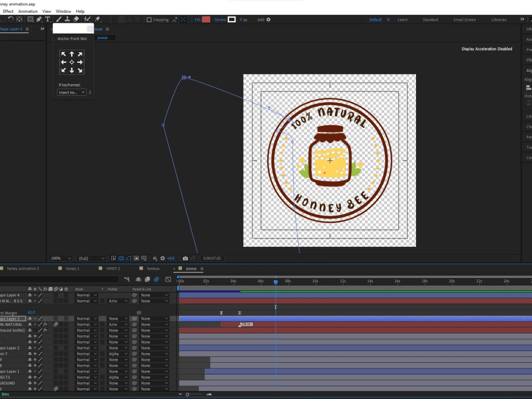Open the Animation menu
The height and width of the screenshot is (399, 532).
(28, 11)
